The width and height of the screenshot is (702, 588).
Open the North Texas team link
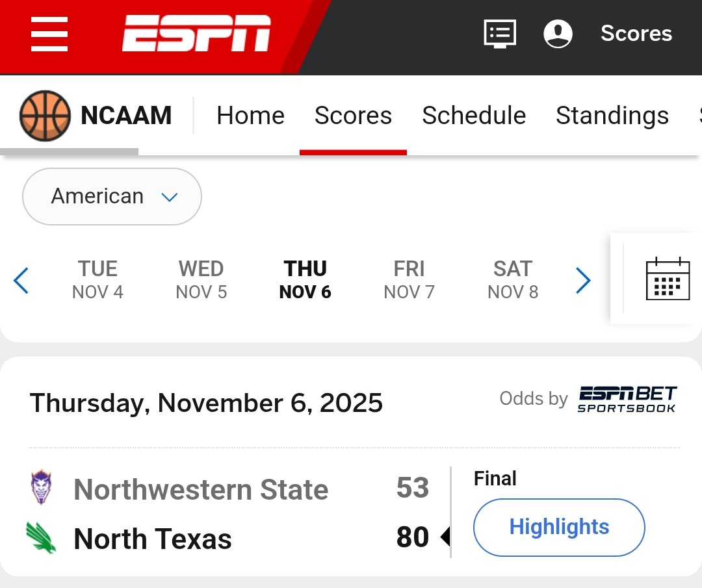tap(153, 539)
